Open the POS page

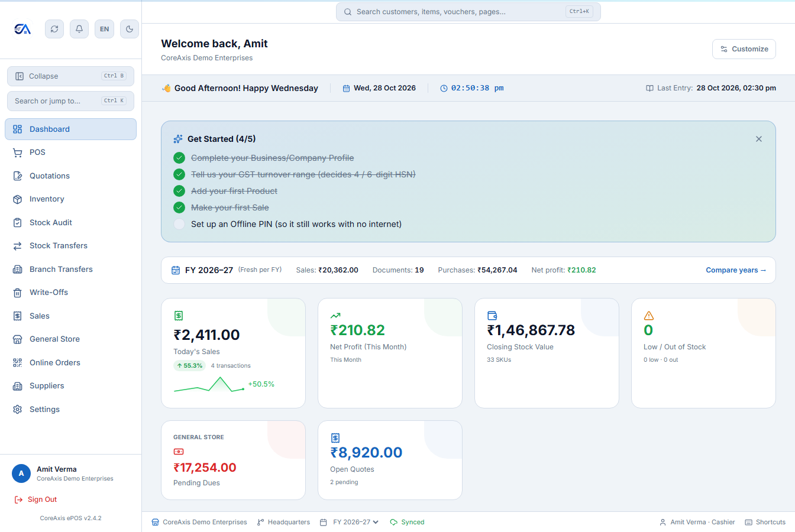[x=70, y=153]
